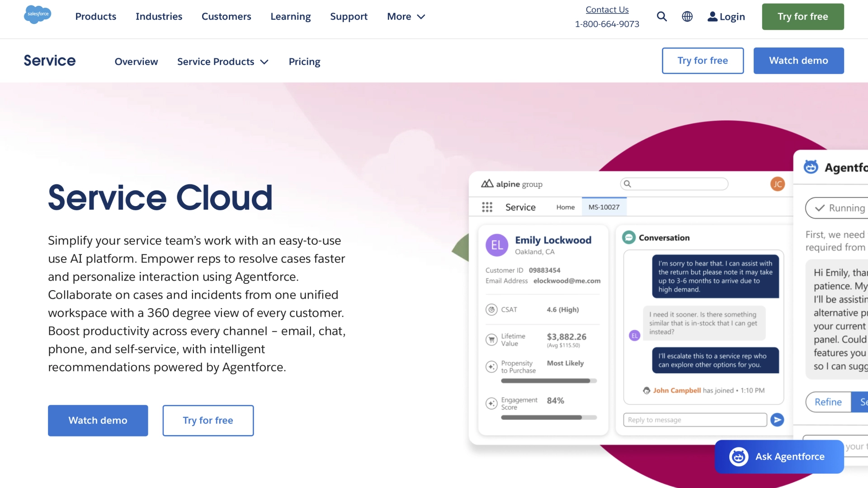Click the Login person icon
The width and height of the screenshot is (868, 488).
pyautogui.click(x=712, y=16)
